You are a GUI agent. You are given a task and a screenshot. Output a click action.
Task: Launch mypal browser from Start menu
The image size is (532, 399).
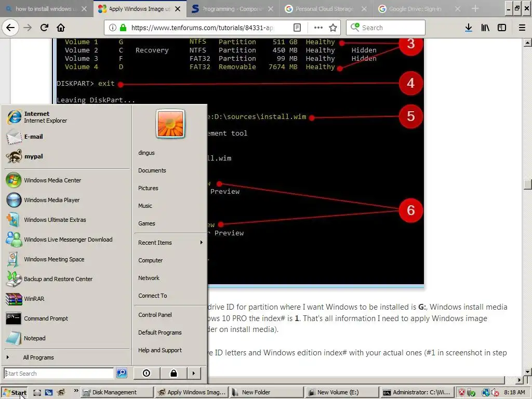click(x=67, y=156)
